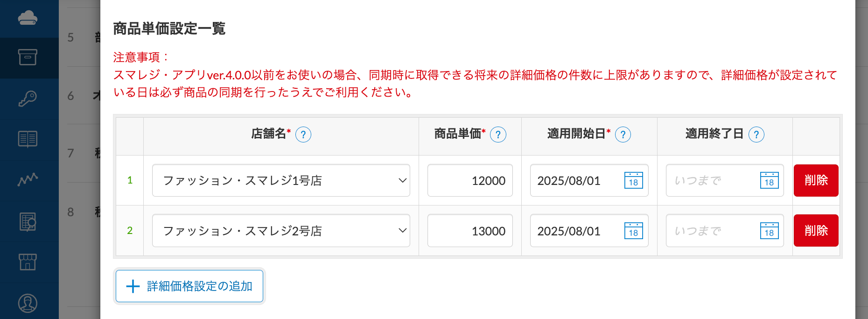This screenshot has height=319, width=868.
Task: Open the storefront icon in sidebar
Action: point(28,262)
